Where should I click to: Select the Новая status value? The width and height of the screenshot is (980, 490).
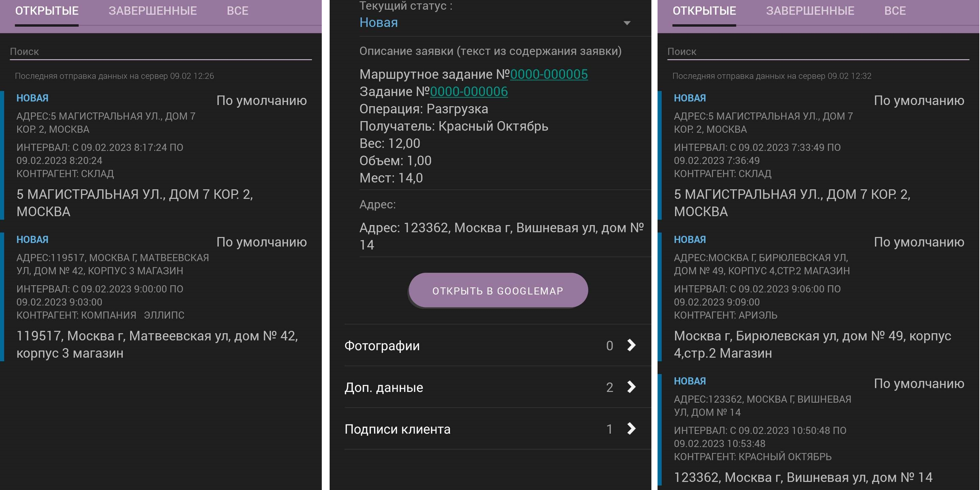(379, 22)
